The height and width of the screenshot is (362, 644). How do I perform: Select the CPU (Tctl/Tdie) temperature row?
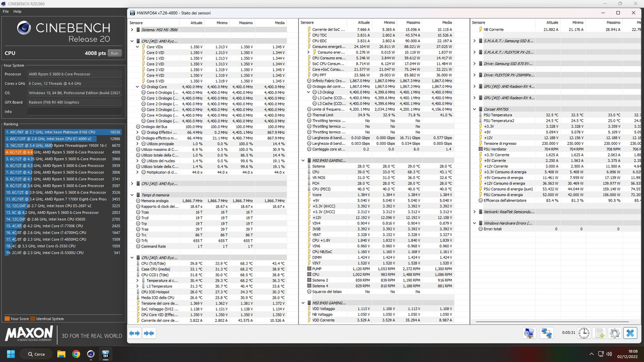coord(208,263)
